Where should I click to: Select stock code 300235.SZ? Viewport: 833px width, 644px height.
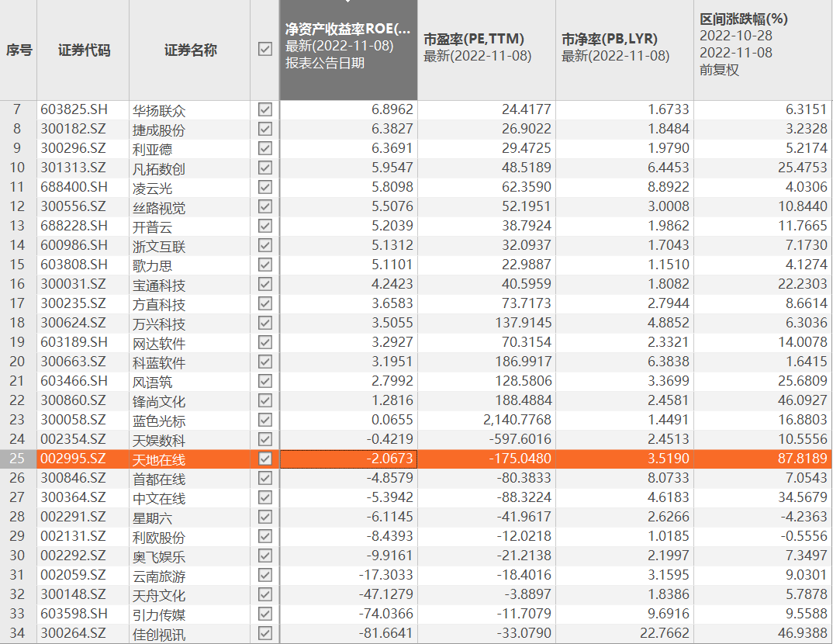pos(73,303)
